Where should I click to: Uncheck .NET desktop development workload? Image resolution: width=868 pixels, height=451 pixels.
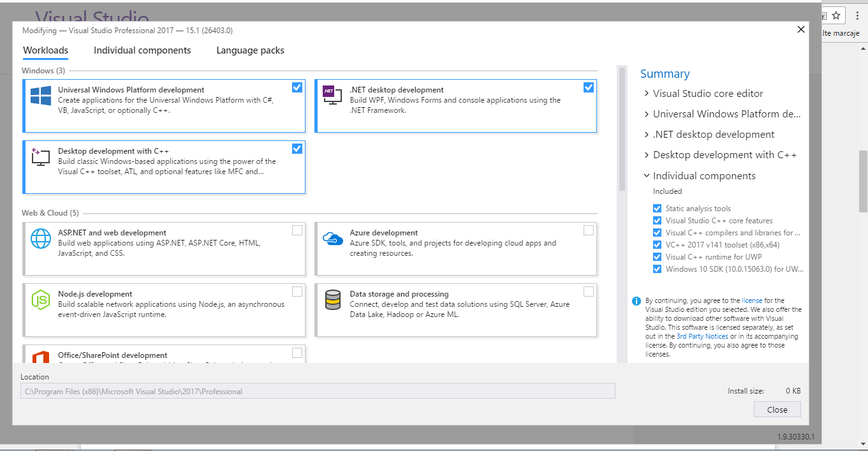[x=589, y=87]
